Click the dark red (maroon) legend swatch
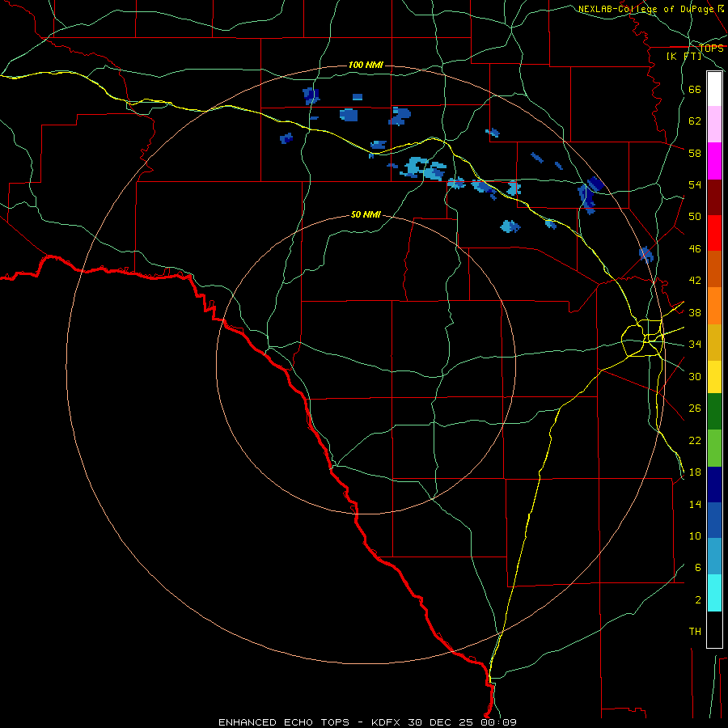 [x=714, y=197]
